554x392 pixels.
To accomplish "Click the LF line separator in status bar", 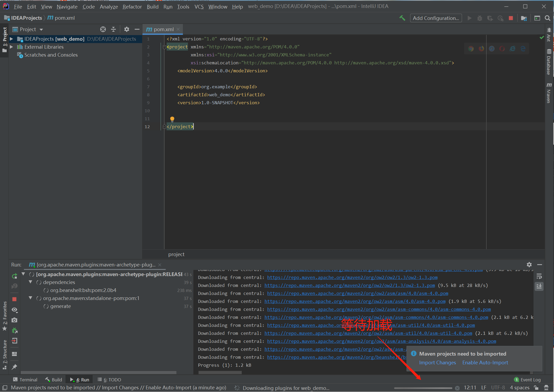I will click(x=484, y=388).
